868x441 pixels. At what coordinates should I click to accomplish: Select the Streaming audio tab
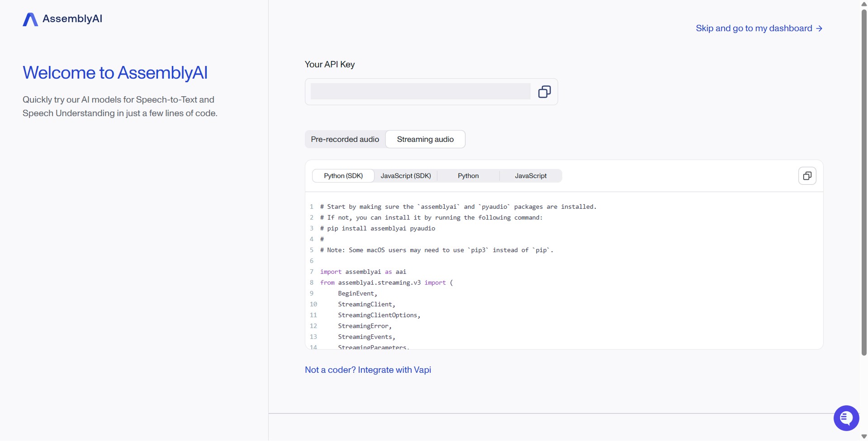(x=425, y=139)
